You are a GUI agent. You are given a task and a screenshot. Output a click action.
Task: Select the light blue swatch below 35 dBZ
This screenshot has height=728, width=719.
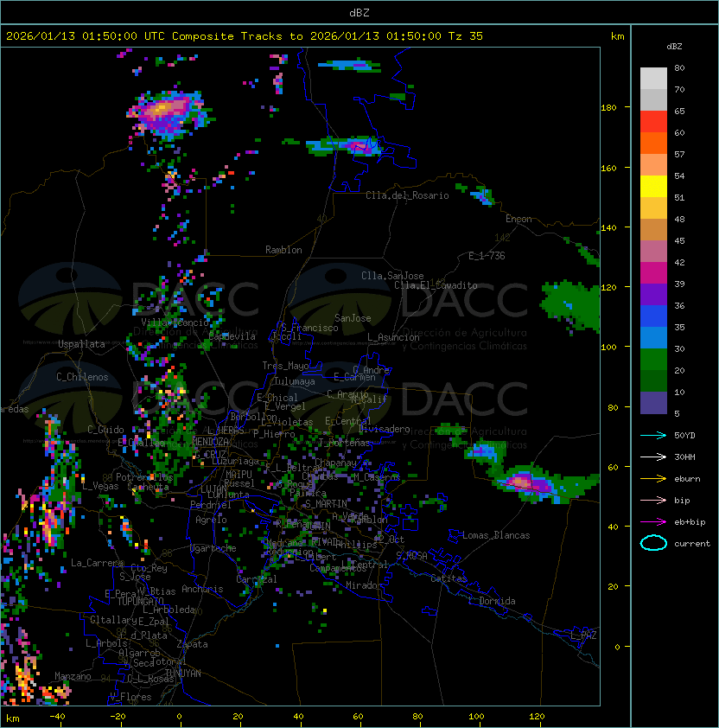pyautogui.click(x=653, y=337)
